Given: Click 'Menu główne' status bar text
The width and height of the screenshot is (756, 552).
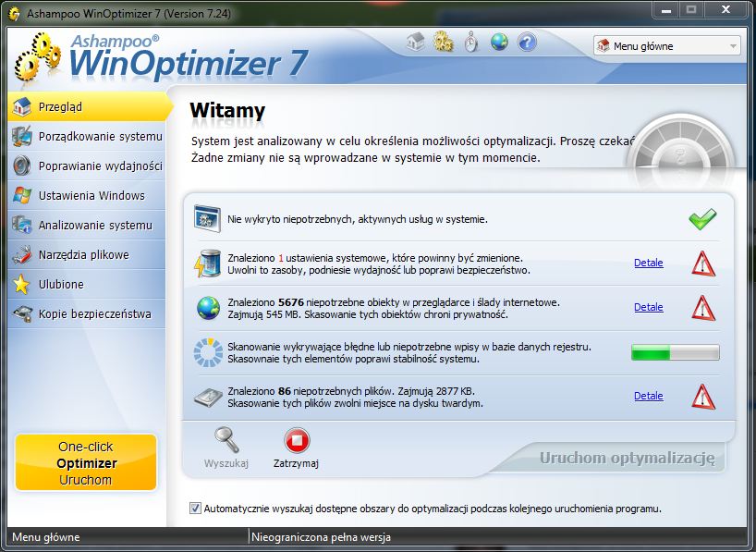Looking at the screenshot, I should click(46, 537).
